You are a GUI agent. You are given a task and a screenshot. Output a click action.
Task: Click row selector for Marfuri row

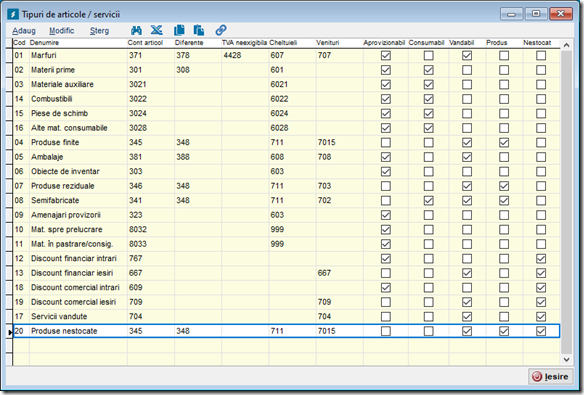[9, 55]
